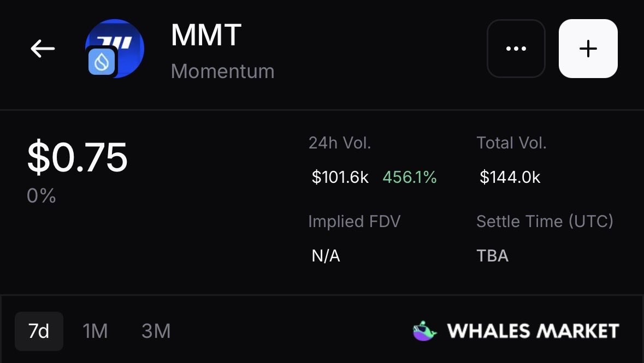Click the Momentum project name
This screenshot has height=363, width=644.
tap(222, 71)
